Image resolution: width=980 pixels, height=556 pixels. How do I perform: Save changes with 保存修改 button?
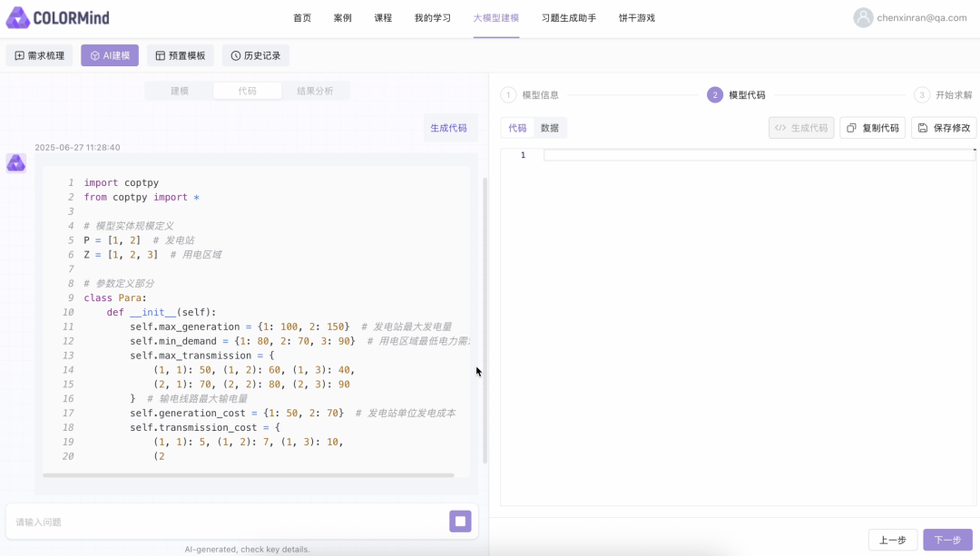click(x=944, y=128)
